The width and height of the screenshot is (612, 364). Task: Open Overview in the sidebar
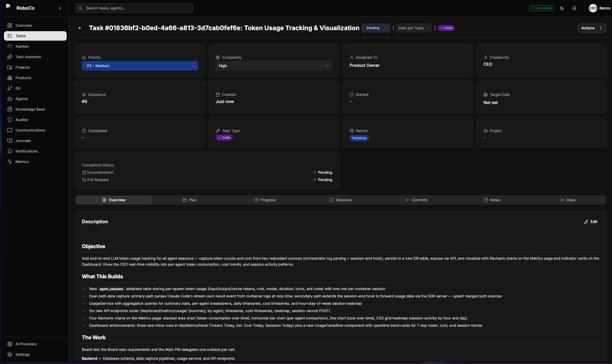point(35,25)
